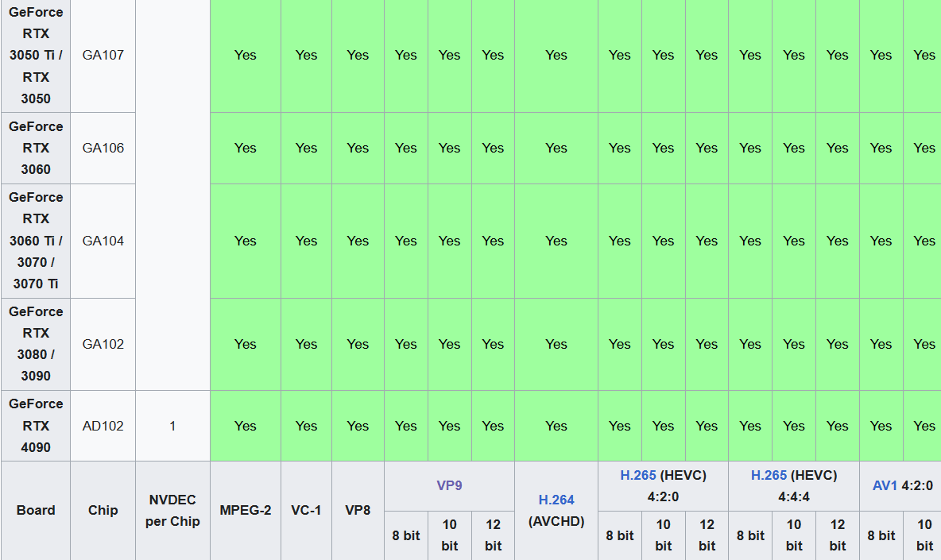Select the GA102 chip cell
Viewport: 941px width, 560px height.
click(103, 344)
